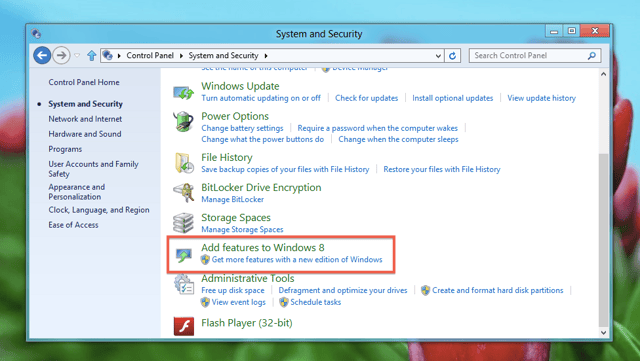This screenshot has width=640, height=361.
Task: Select System and Security breadcrumb
Action: (223, 56)
